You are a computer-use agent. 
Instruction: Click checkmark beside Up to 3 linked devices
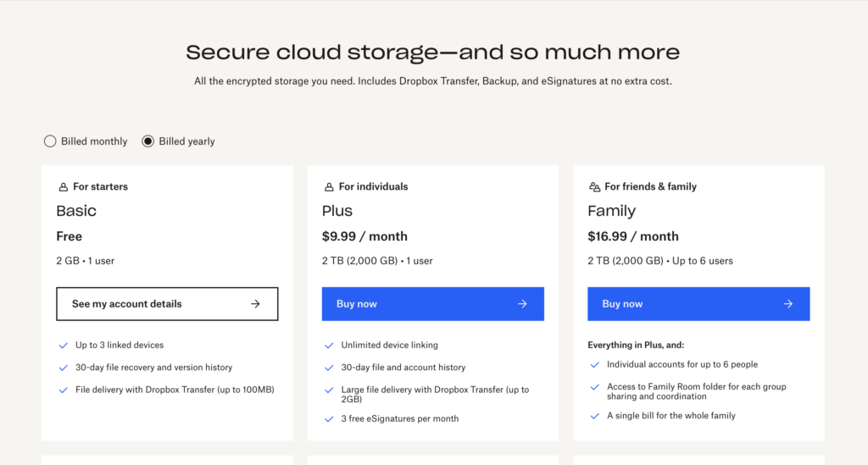coord(63,346)
